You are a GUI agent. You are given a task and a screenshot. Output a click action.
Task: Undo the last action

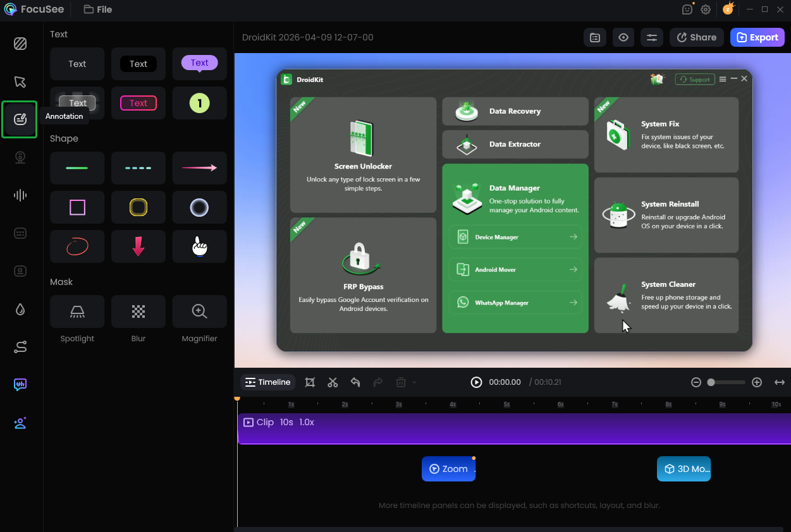(x=355, y=382)
